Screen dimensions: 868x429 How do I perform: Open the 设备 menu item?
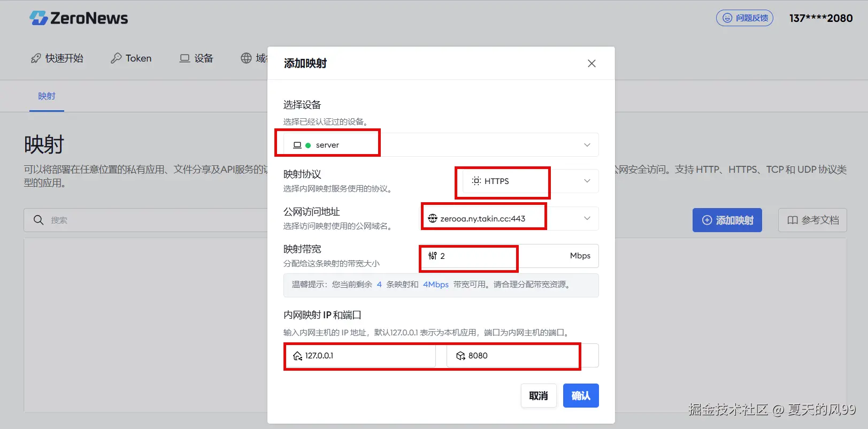click(196, 58)
